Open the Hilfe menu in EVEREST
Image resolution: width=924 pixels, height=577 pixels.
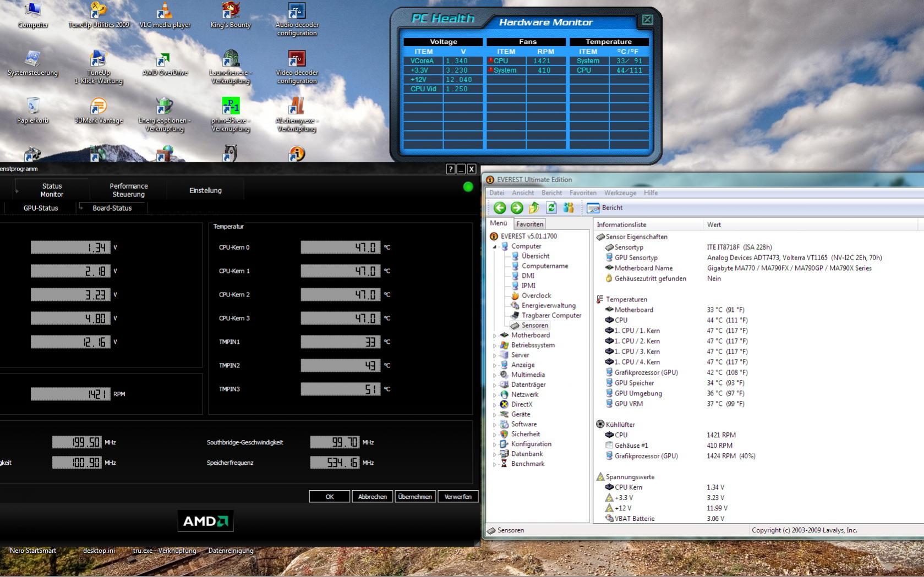tap(651, 193)
